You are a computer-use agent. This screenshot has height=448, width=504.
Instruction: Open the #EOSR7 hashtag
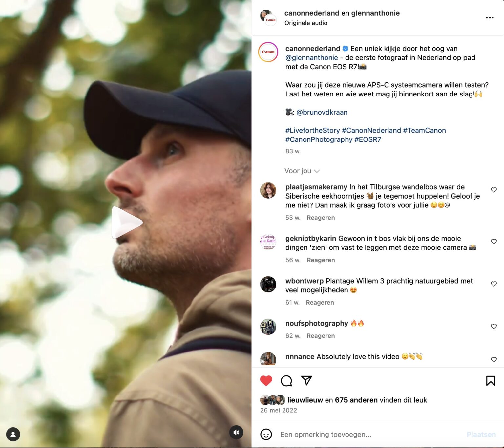[x=367, y=139]
